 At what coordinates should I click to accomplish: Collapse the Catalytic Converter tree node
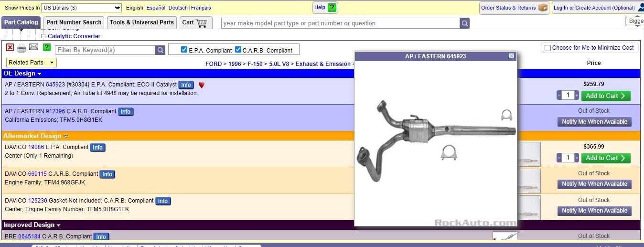43,36
